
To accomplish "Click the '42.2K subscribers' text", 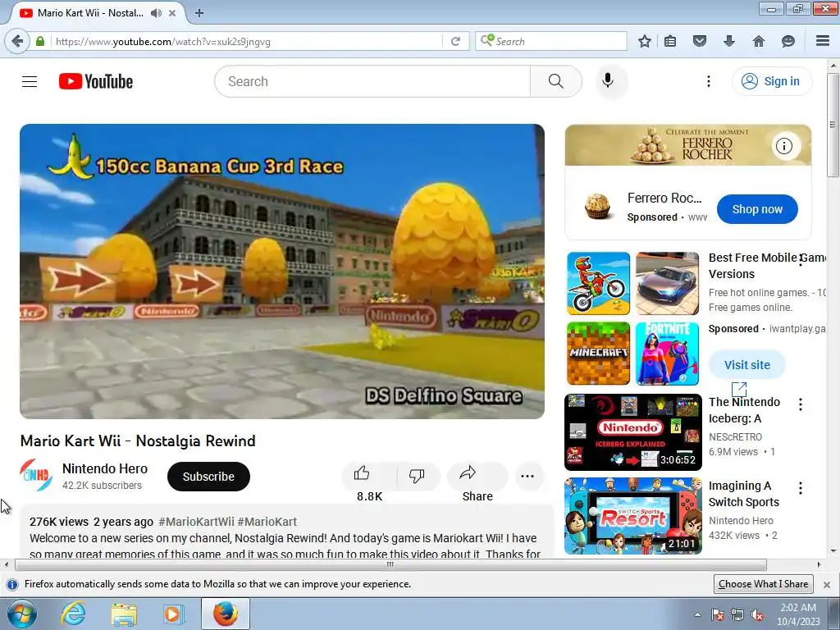I will (x=102, y=486).
